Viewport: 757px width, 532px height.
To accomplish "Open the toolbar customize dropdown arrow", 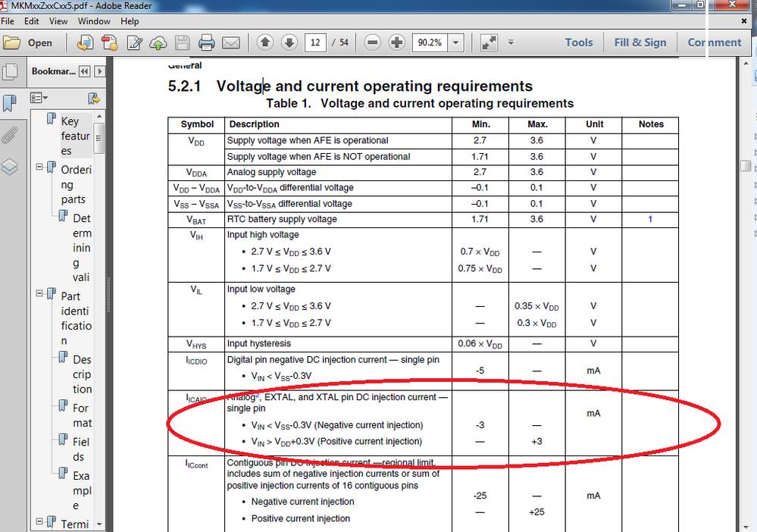I will [x=511, y=42].
